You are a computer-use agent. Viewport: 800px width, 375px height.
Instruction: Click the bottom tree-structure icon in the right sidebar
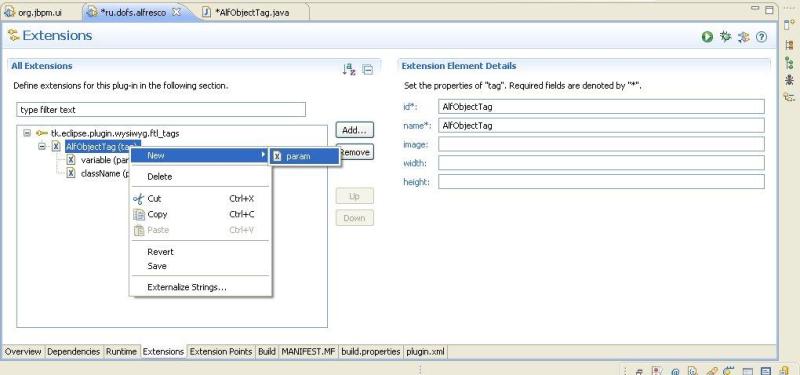[x=789, y=97]
